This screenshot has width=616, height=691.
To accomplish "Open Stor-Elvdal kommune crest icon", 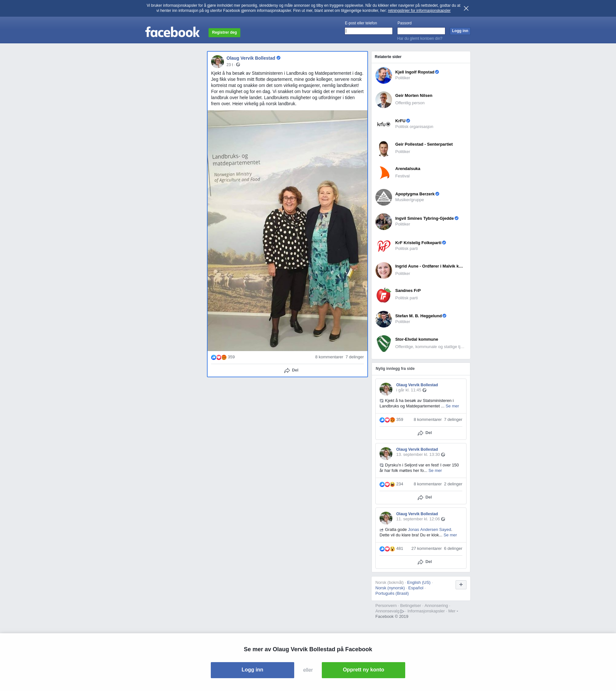I will [x=383, y=344].
